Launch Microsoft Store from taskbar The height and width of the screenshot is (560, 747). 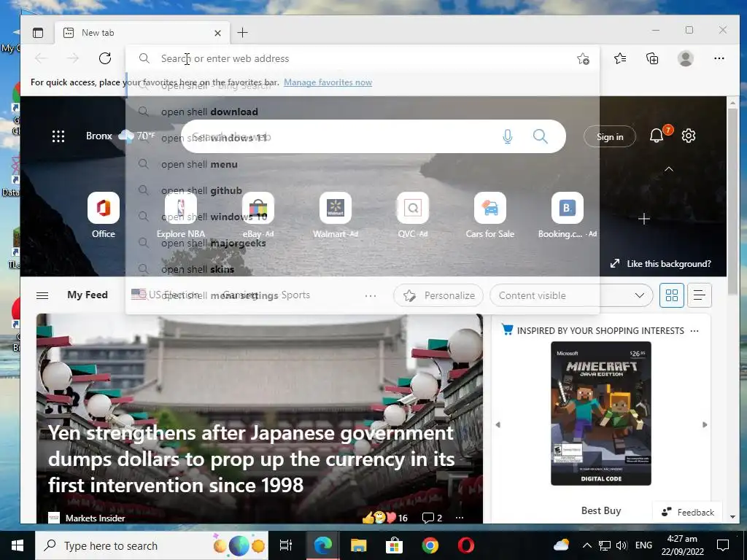[394, 545]
